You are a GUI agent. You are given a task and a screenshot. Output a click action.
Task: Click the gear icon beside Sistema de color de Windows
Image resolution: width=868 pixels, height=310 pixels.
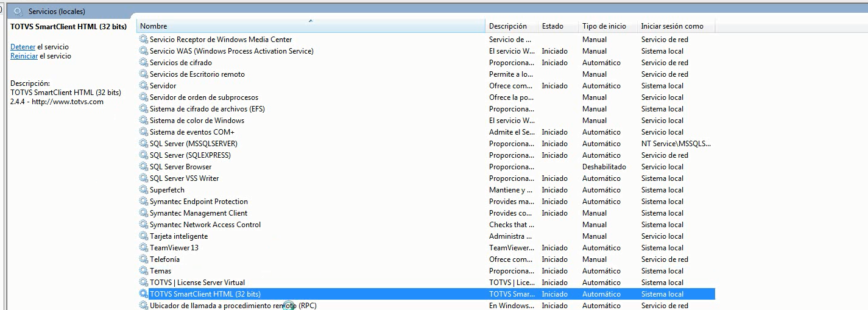tap(144, 121)
